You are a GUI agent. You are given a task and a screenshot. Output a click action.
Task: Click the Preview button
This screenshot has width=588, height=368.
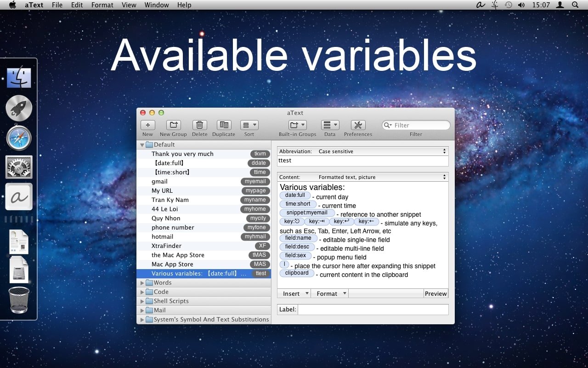coord(435,293)
